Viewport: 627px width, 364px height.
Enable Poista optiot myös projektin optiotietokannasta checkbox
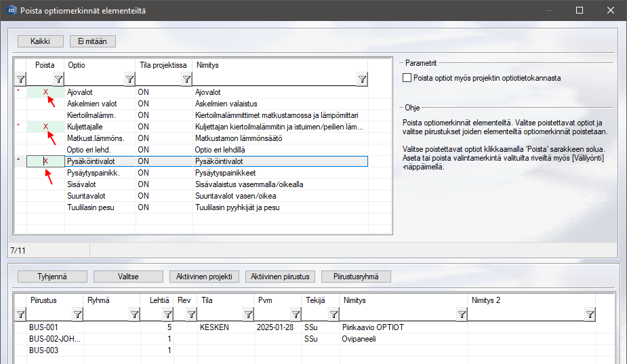[x=407, y=78]
